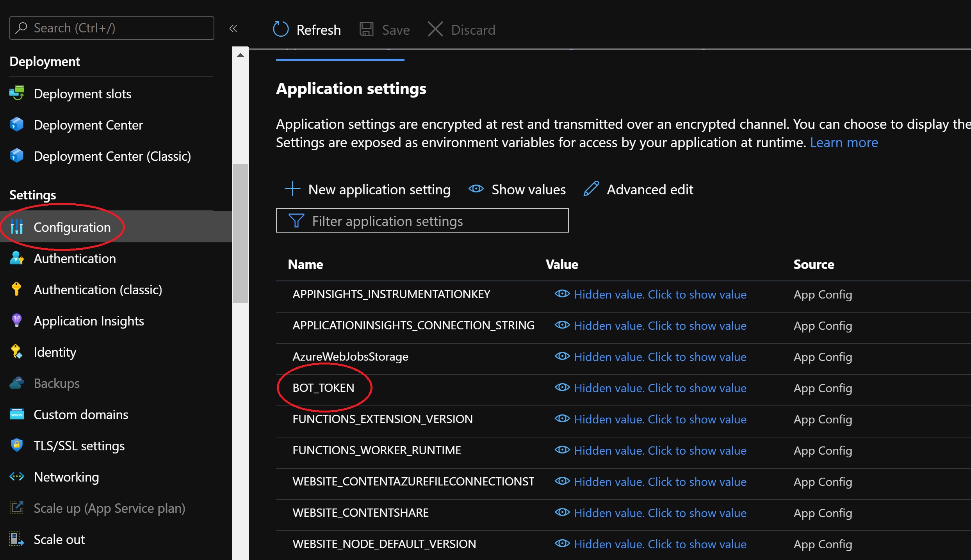Select the TLS/SSL settings padlock icon

16,445
